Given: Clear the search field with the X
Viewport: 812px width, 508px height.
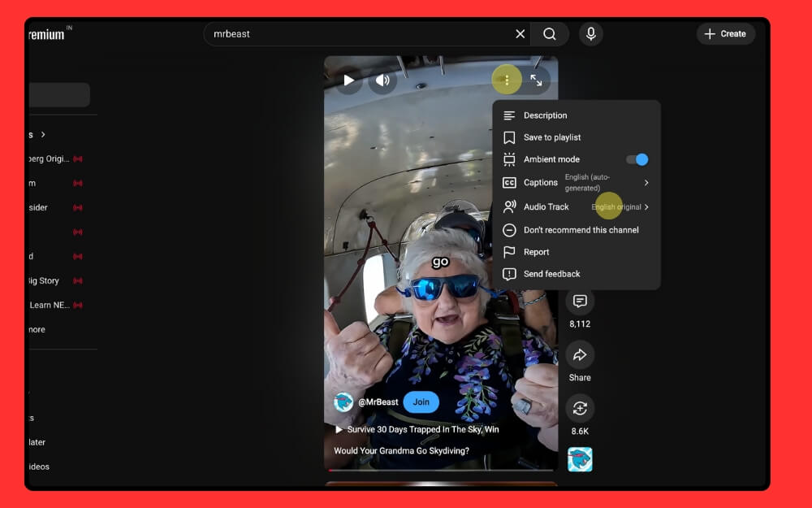Looking at the screenshot, I should pos(520,33).
